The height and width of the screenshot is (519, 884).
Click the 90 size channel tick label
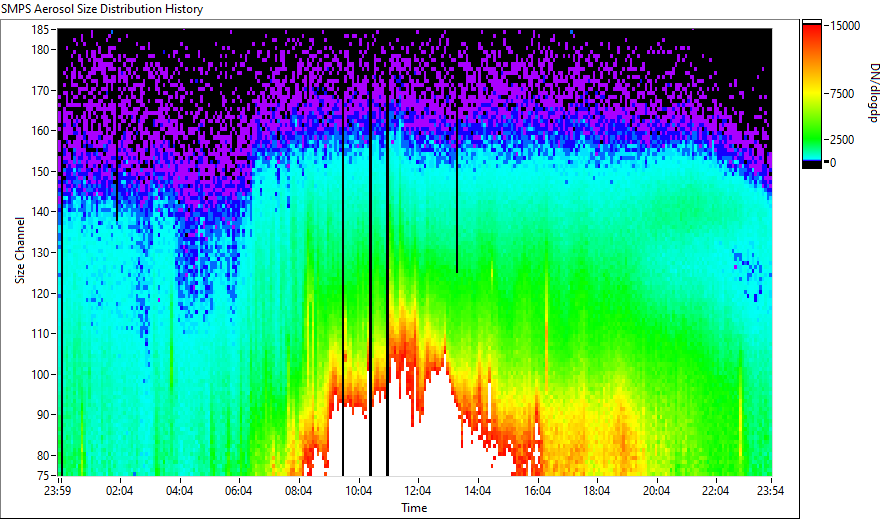tap(43, 415)
